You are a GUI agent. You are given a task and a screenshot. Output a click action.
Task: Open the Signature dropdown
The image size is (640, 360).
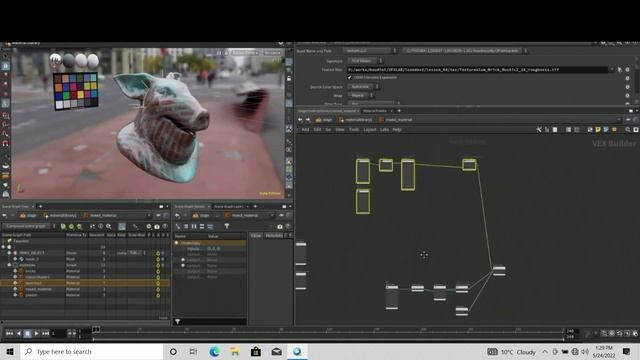pyautogui.click(x=365, y=60)
